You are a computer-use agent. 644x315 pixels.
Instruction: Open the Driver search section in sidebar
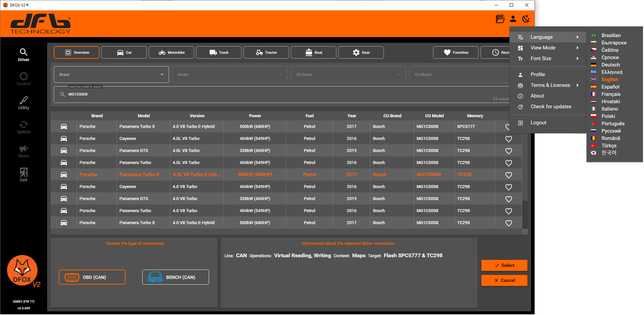(23, 55)
